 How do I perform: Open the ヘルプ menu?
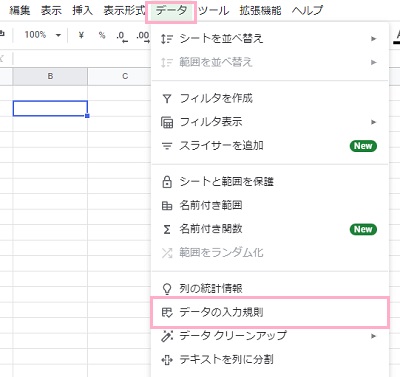(x=307, y=11)
